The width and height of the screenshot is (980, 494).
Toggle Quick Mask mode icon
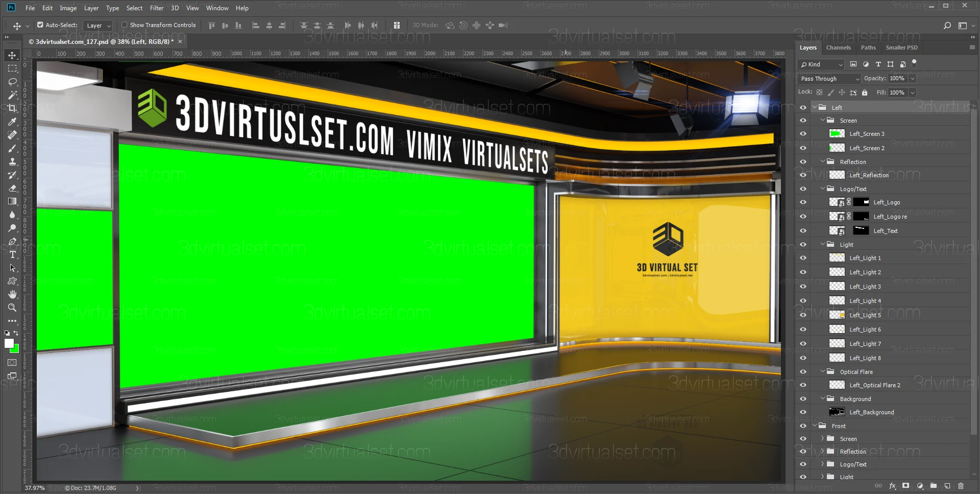pyautogui.click(x=12, y=363)
